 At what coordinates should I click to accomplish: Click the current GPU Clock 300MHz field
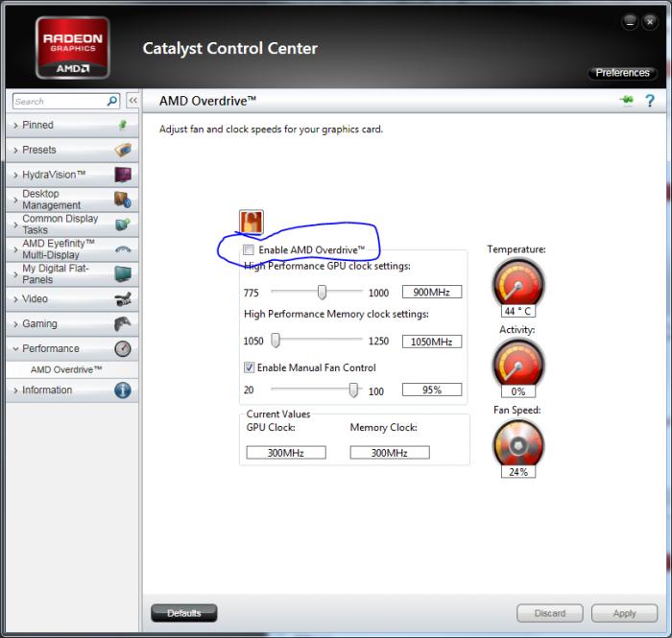(286, 453)
